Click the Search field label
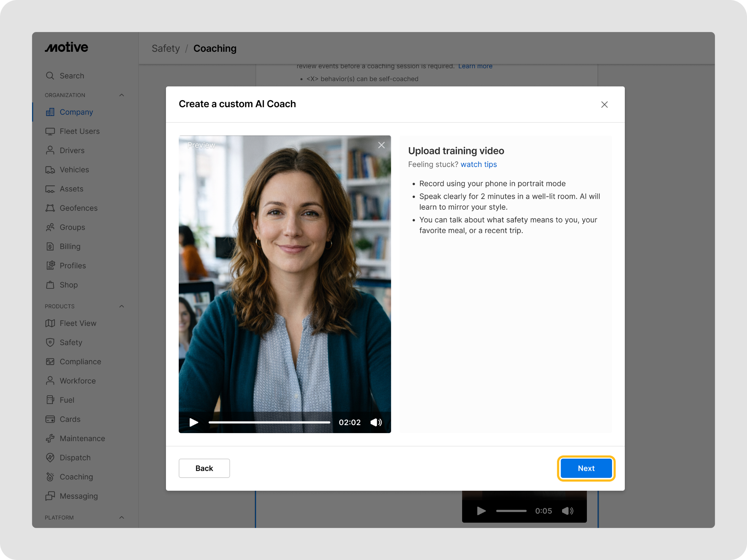Image resolution: width=747 pixels, height=560 pixels. click(72, 75)
